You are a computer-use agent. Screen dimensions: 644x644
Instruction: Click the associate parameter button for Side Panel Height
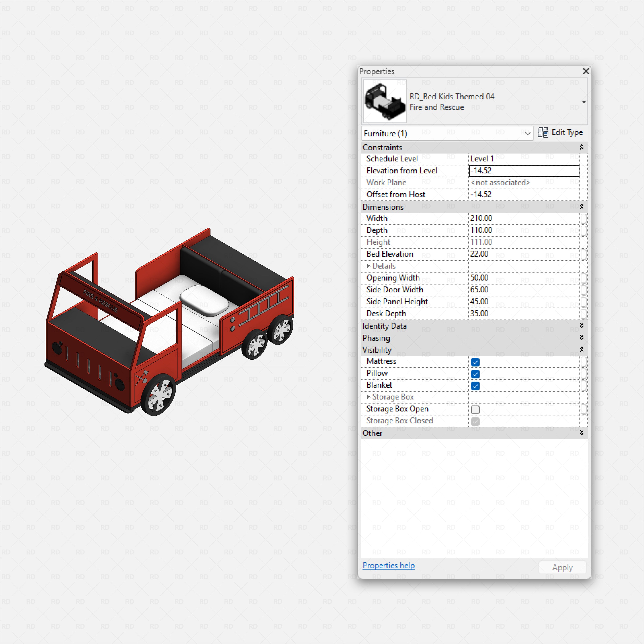click(584, 302)
